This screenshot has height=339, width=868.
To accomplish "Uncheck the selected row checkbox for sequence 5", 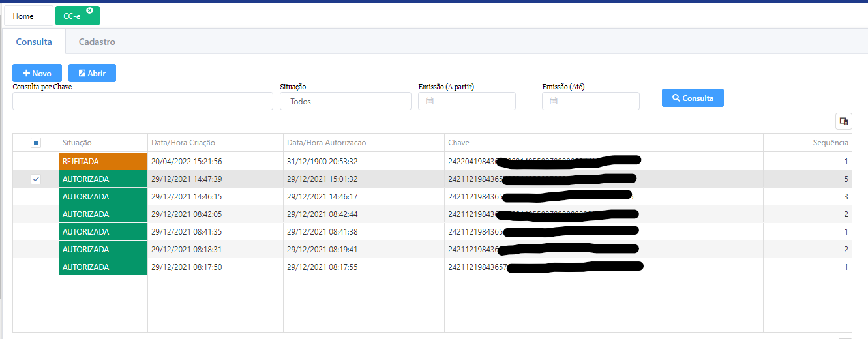I will [x=36, y=179].
